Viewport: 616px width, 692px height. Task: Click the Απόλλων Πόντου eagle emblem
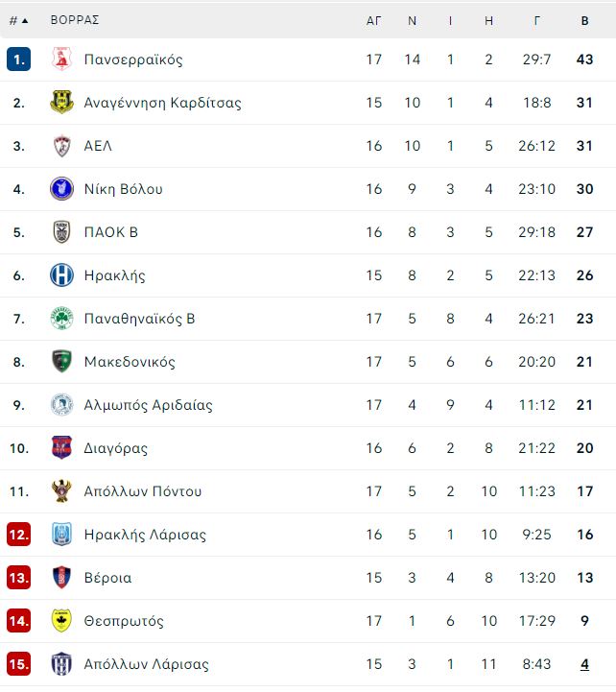61,491
